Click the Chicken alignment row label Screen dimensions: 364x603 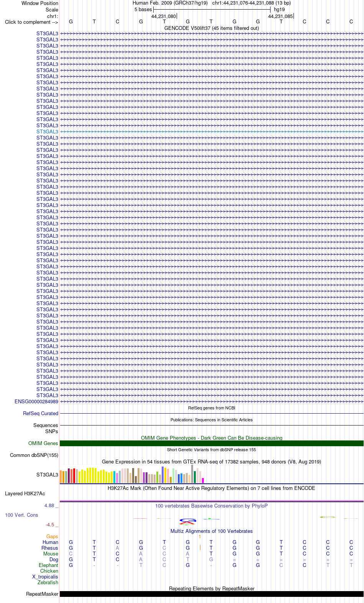tap(49, 571)
